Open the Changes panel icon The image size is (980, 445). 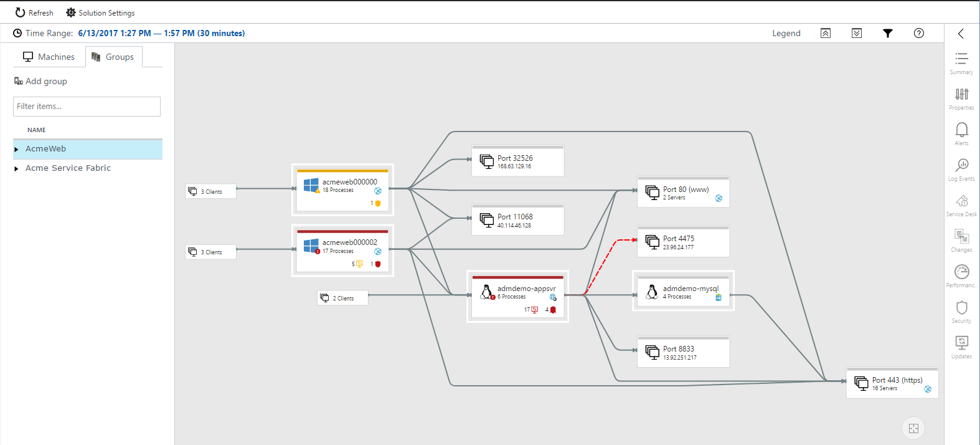pyautogui.click(x=961, y=237)
